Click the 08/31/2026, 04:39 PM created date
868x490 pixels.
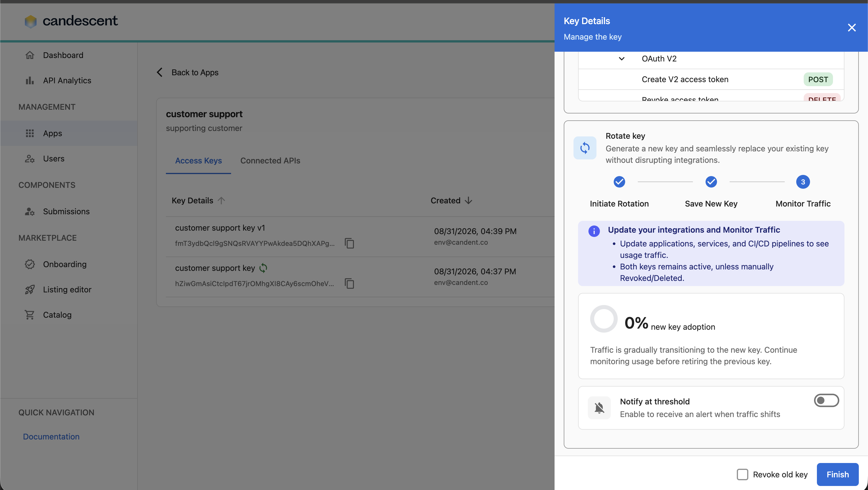475,231
